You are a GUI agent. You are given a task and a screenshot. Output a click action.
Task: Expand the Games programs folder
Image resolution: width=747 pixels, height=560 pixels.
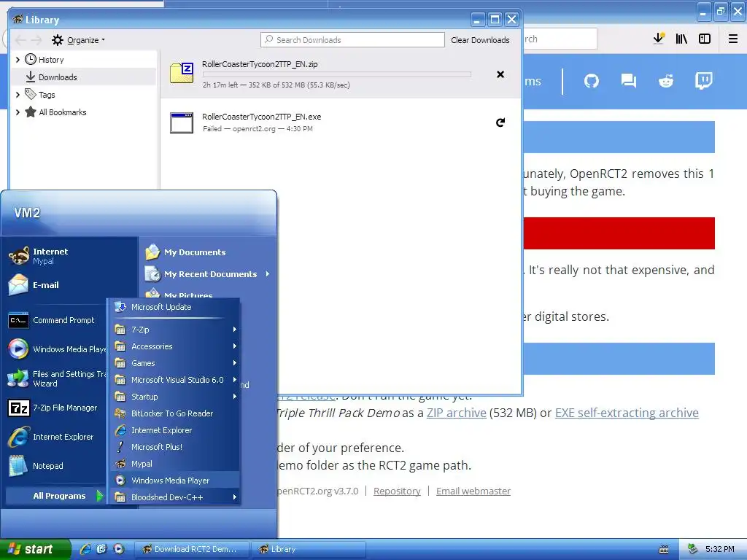click(174, 363)
